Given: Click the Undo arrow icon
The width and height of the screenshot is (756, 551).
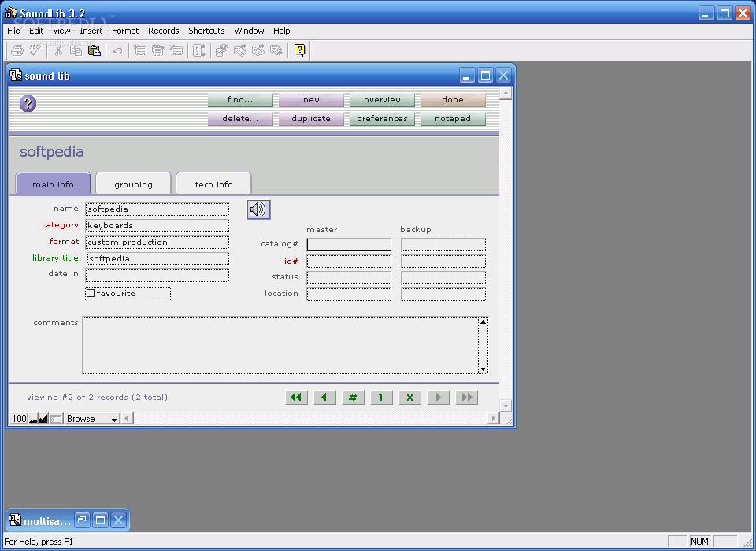Looking at the screenshot, I should click(117, 50).
